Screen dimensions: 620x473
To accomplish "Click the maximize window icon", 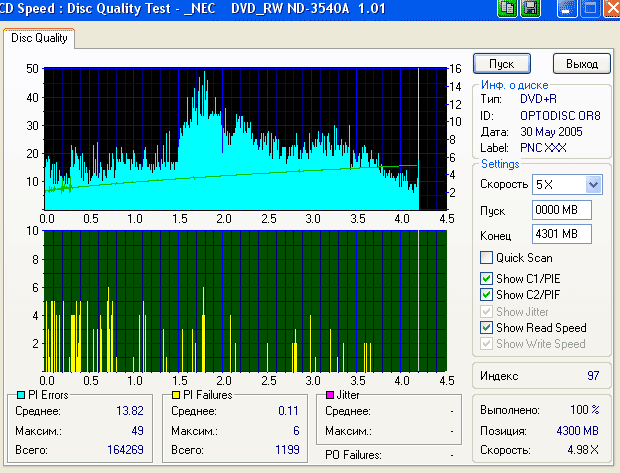I will click(589, 9).
